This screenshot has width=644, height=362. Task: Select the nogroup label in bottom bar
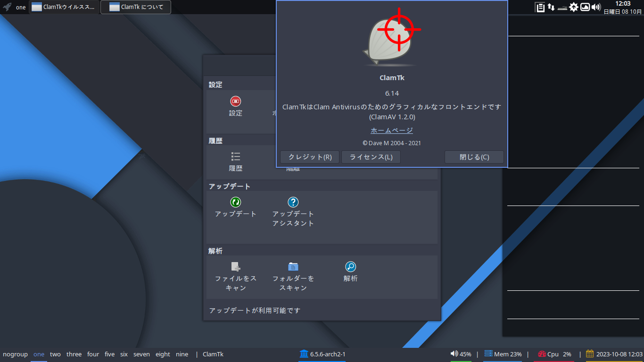coord(16,354)
